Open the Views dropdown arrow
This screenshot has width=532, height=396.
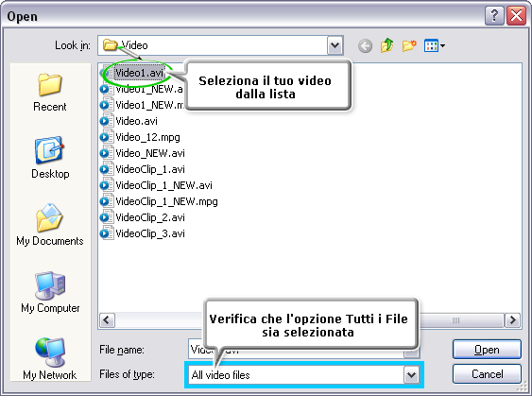coord(442,45)
